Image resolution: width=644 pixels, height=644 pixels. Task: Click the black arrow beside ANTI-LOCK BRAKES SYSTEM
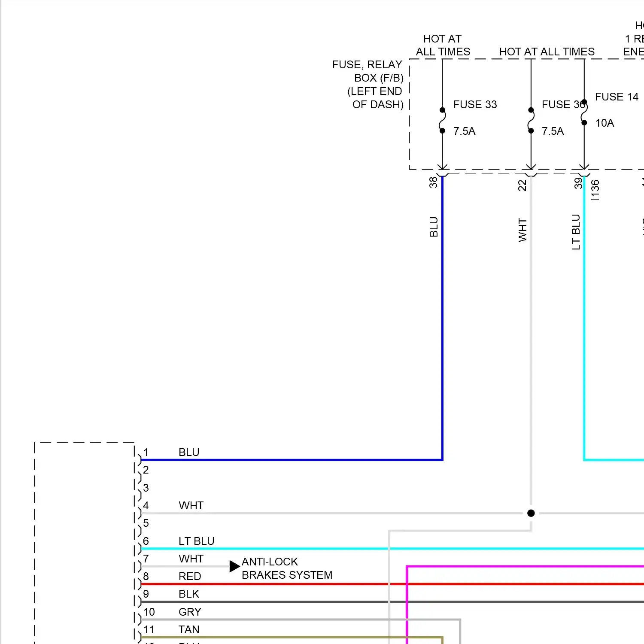[234, 566]
